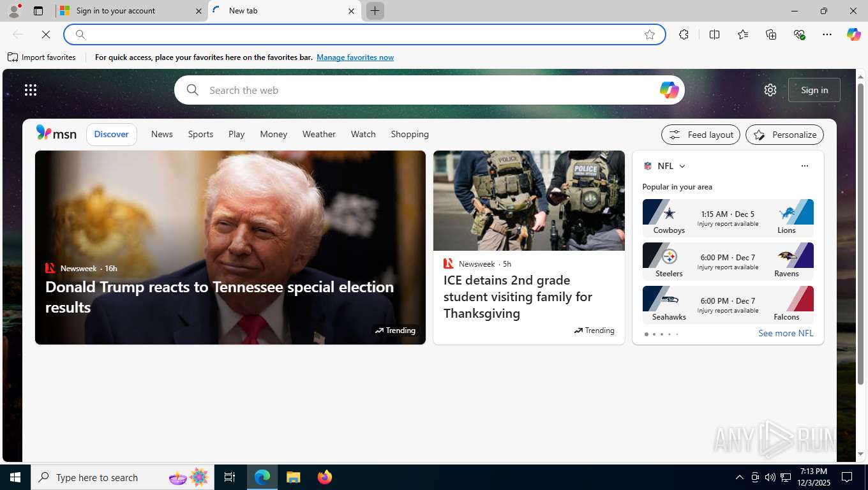Open the notification center icon

tap(848, 477)
